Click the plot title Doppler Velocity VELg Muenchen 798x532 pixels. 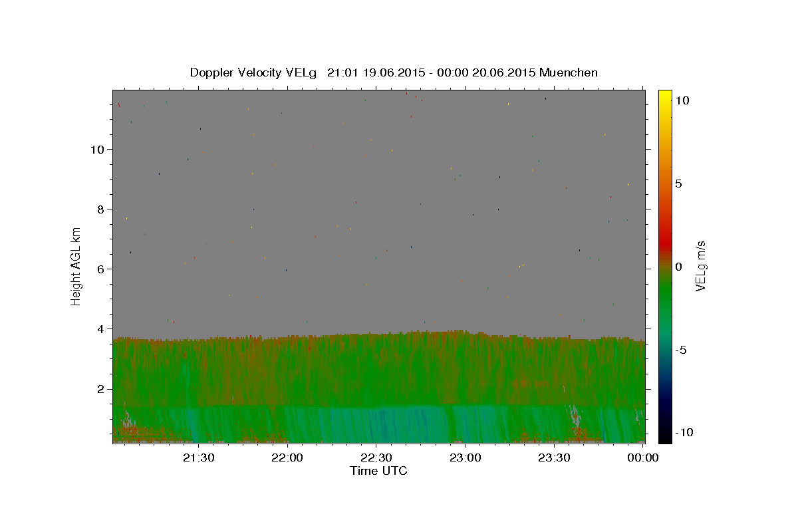click(394, 72)
